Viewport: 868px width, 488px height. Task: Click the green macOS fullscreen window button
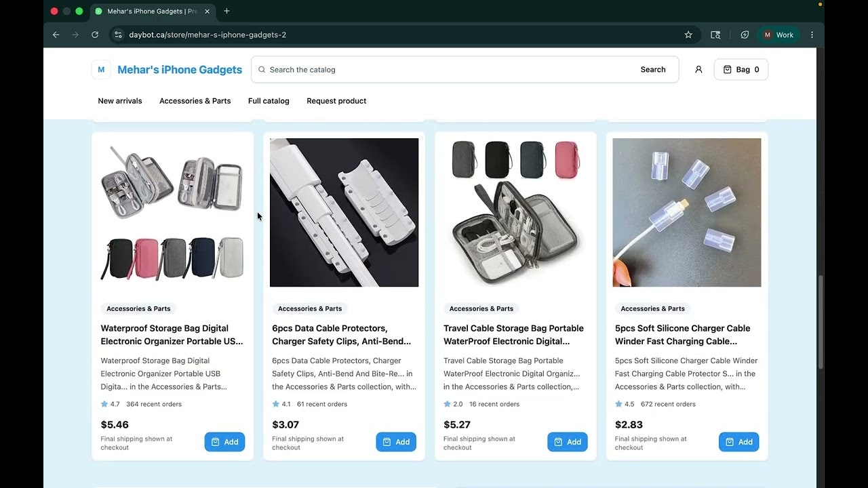pyautogui.click(x=79, y=11)
